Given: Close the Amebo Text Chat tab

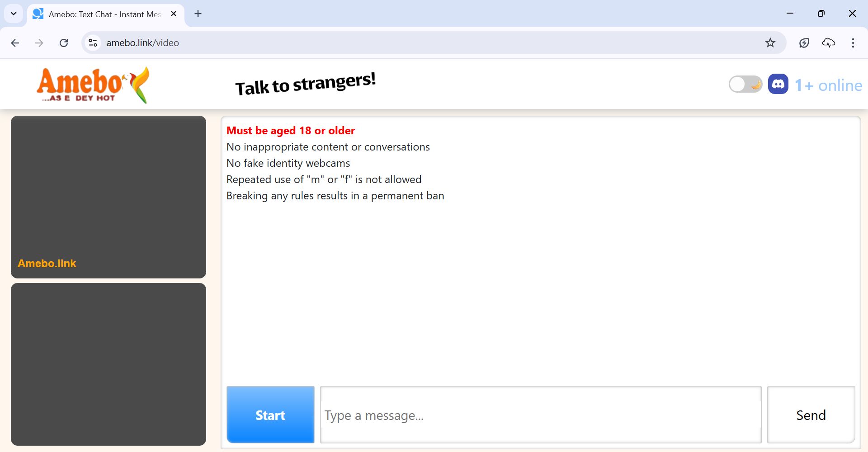Looking at the screenshot, I should coord(174,14).
